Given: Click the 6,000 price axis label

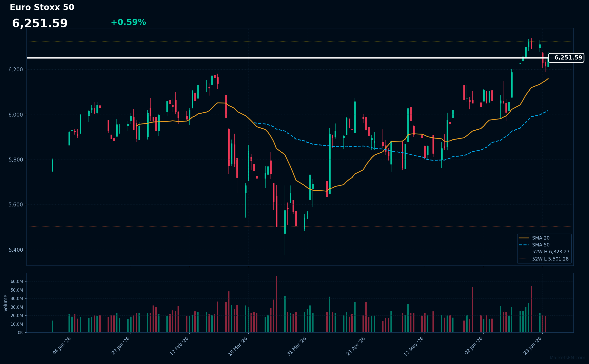Looking at the screenshot, I should click(x=16, y=115).
